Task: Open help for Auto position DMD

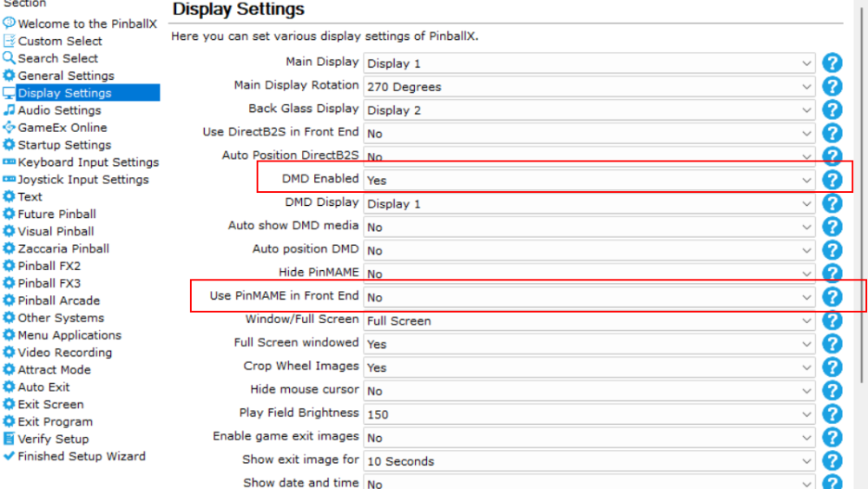Action: pos(832,250)
